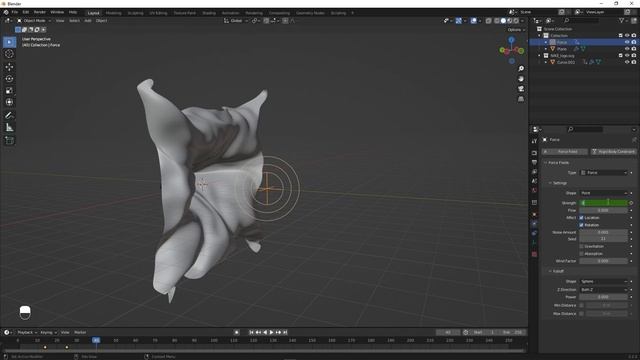Open the Tool properties tab icon
This screenshot has width=640, height=360.
pos(534,141)
